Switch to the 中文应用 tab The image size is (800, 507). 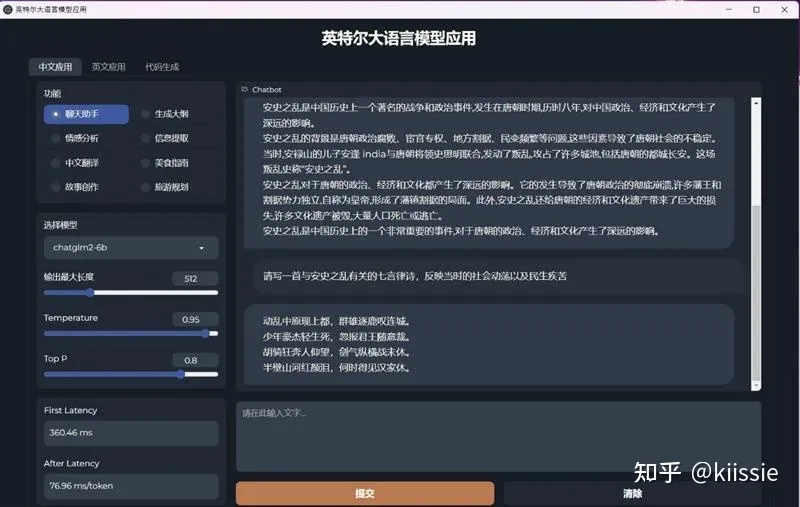[x=55, y=67]
